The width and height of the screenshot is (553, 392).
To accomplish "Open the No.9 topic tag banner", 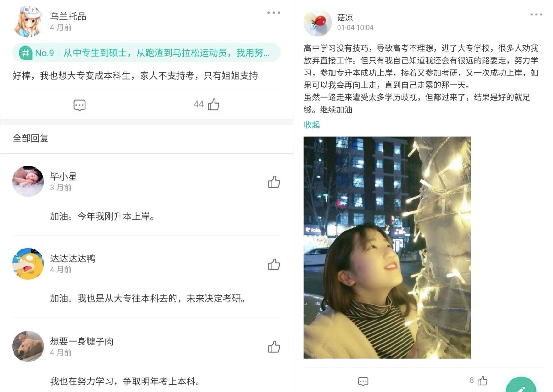I will coord(146,53).
